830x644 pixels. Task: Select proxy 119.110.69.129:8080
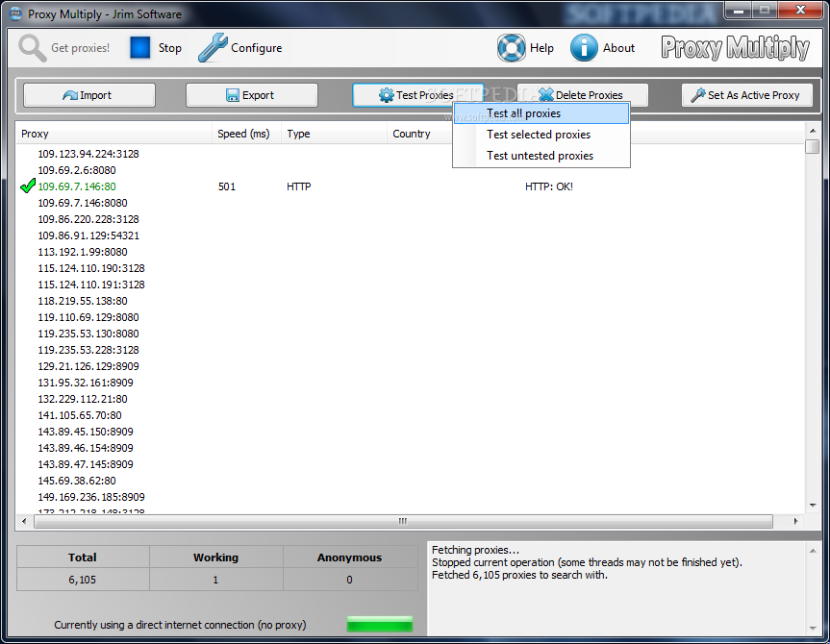point(88,317)
